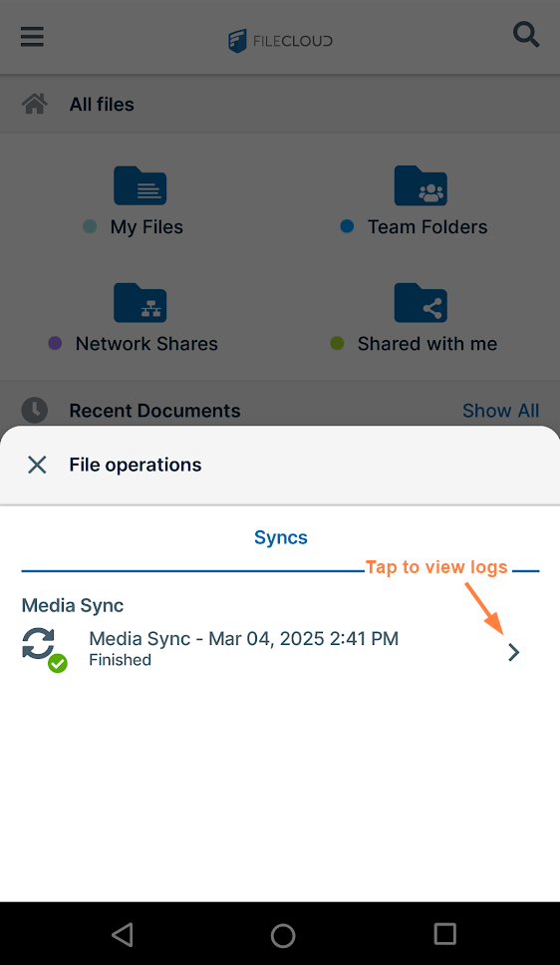The image size is (560, 965).
Task: Tap the FileCloud logo in header
Action: point(280,41)
